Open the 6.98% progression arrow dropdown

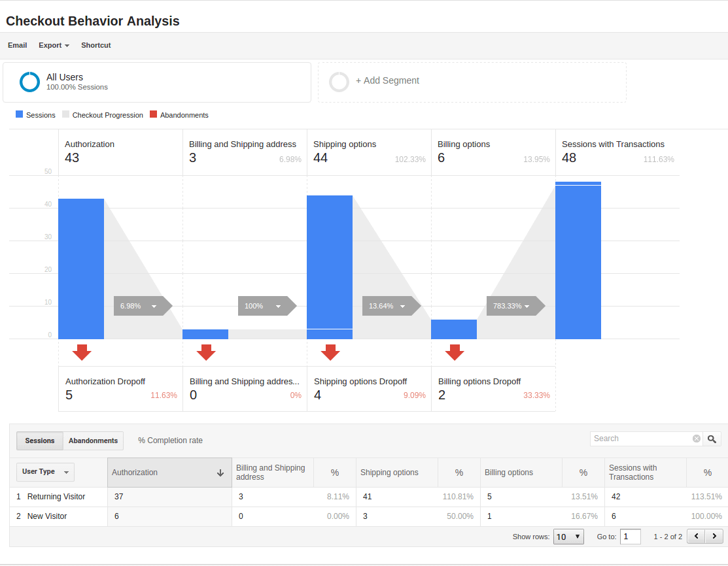point(154,306)
